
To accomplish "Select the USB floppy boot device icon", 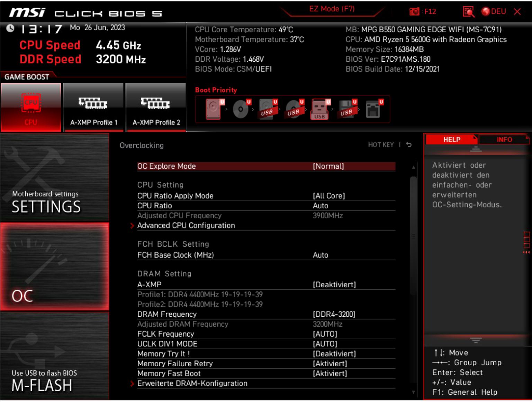I will tap(347, 109).
